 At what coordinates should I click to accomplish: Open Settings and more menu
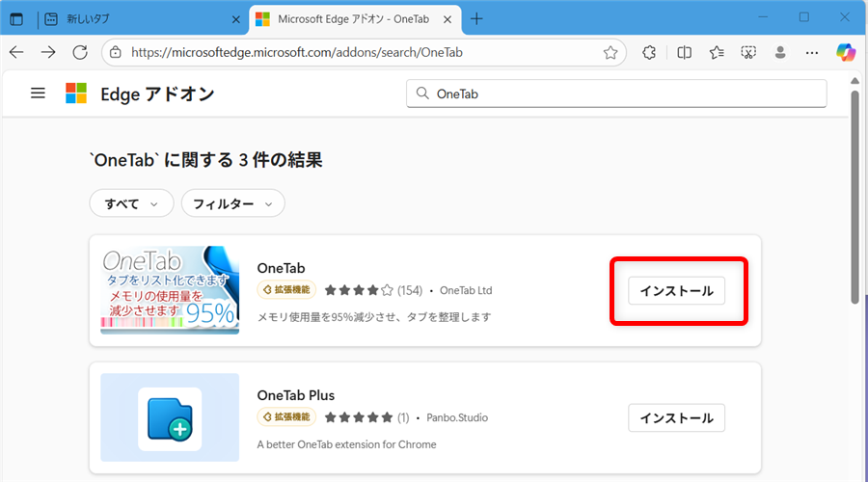[812, 53]
